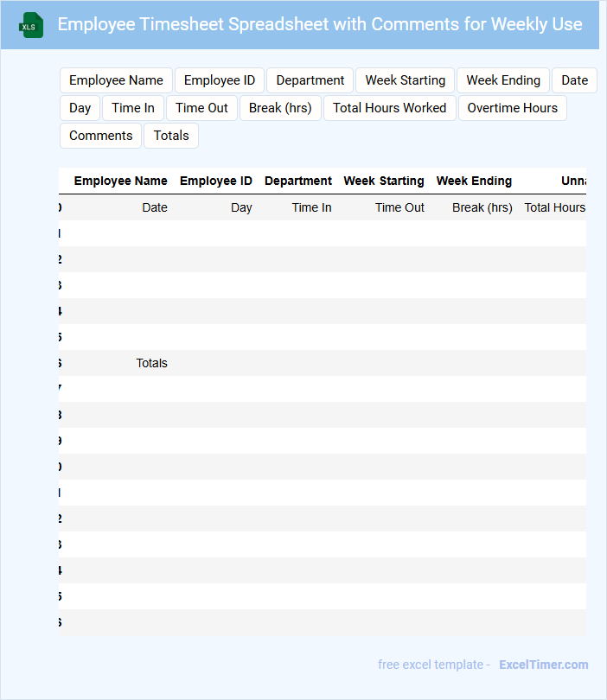Viewport: 607px width, 700px height.
Task: Select the Employee Name tag
Action: click(x=116, y=80)
